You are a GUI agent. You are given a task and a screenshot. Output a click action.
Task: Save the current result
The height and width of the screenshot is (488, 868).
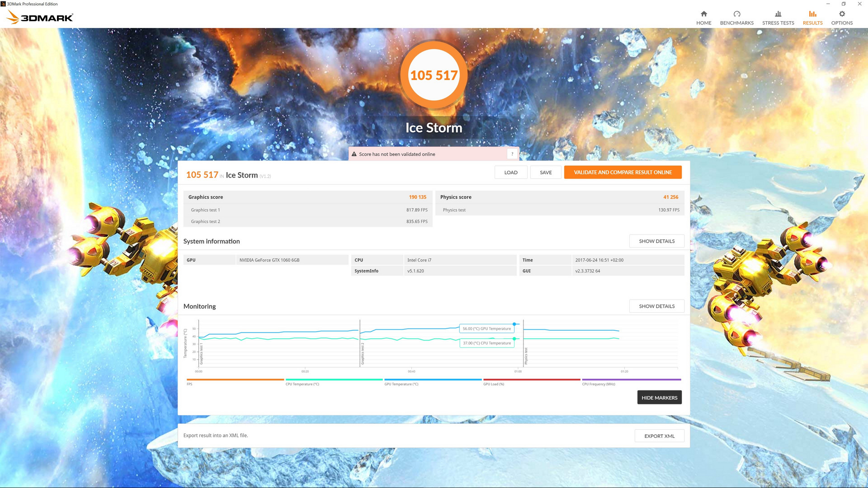coord(545,173)
